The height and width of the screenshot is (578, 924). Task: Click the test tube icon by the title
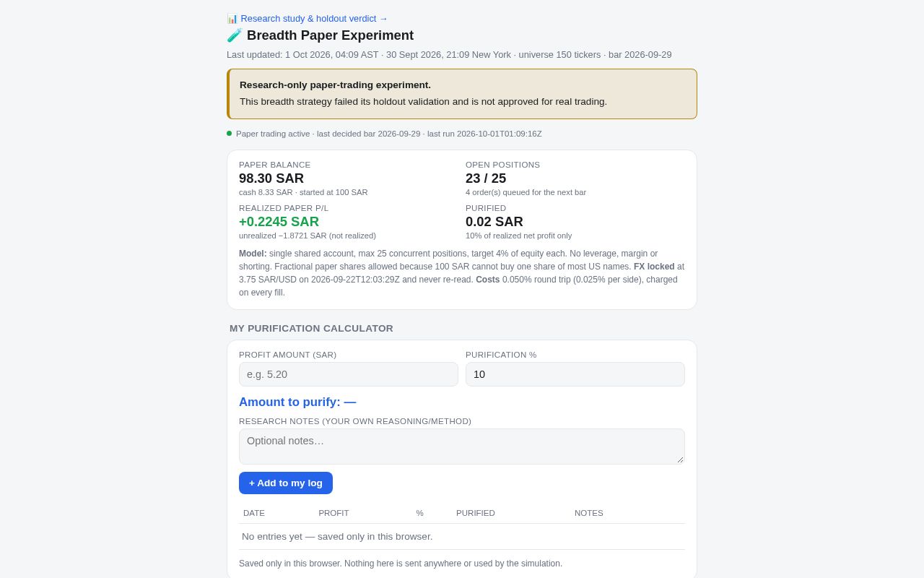[x=234, y=35]
